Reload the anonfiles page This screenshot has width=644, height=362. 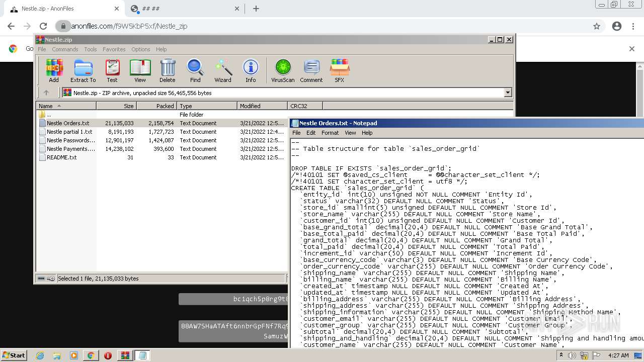coord(43,26)
